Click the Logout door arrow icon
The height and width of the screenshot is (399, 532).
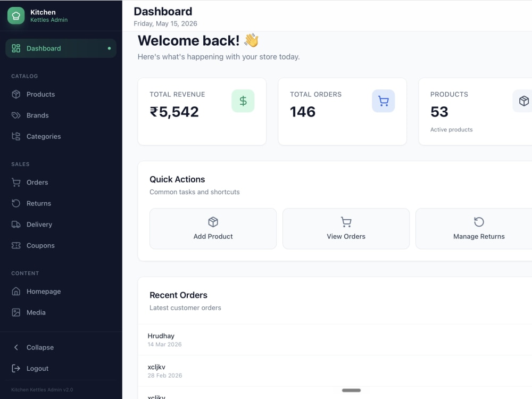(16, 369)
